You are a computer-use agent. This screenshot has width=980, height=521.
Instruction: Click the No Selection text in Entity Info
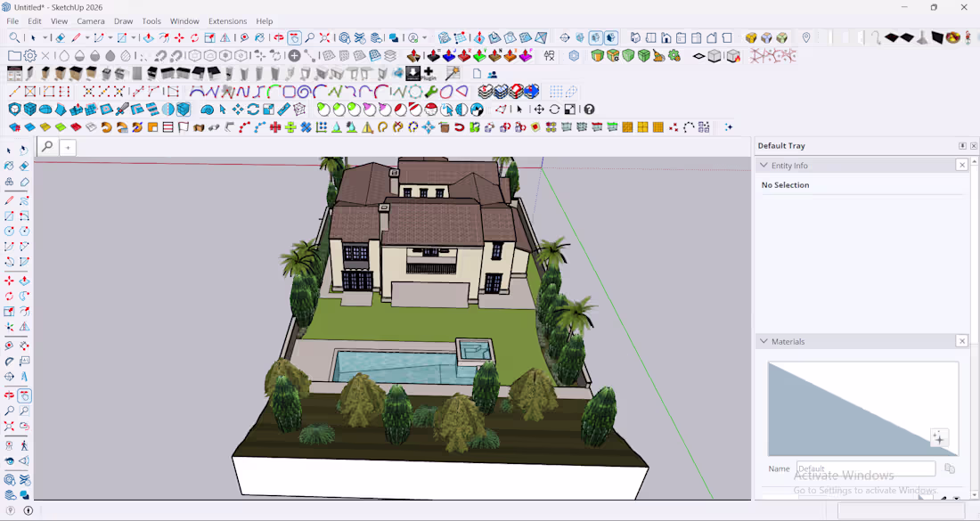(x=785, y=185)
